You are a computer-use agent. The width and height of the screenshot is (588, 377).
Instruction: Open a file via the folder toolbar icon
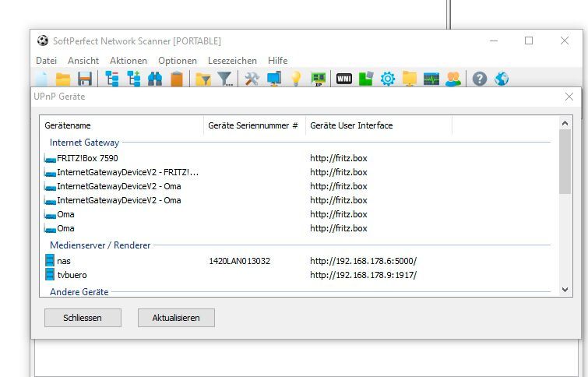(x=63, y=79)
